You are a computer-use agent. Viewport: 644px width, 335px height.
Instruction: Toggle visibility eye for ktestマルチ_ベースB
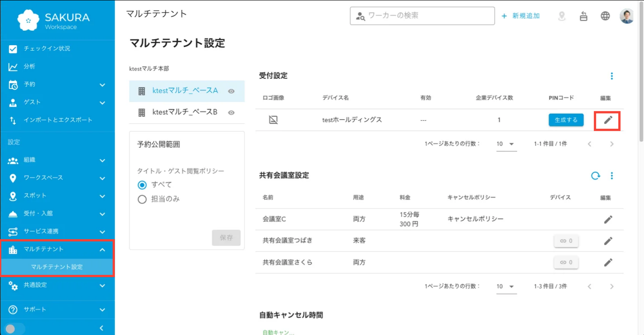point(231,113)
